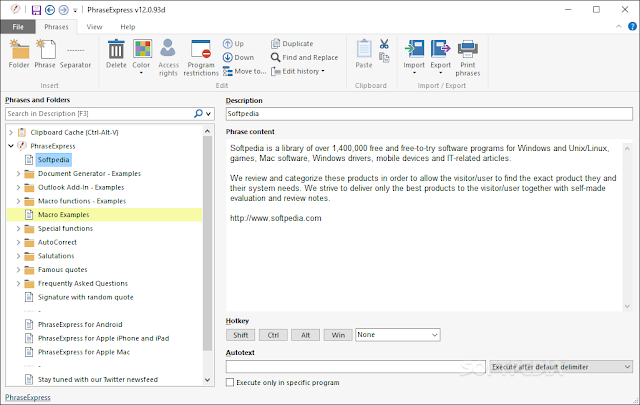Select PhraseExpress for Android item
This screenshot has width=640, height=405.
click(x=80, y=325)
